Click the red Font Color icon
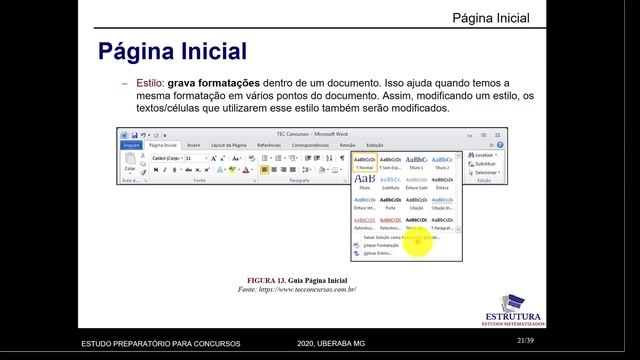The image size is (640, 360). pos(246,170)
